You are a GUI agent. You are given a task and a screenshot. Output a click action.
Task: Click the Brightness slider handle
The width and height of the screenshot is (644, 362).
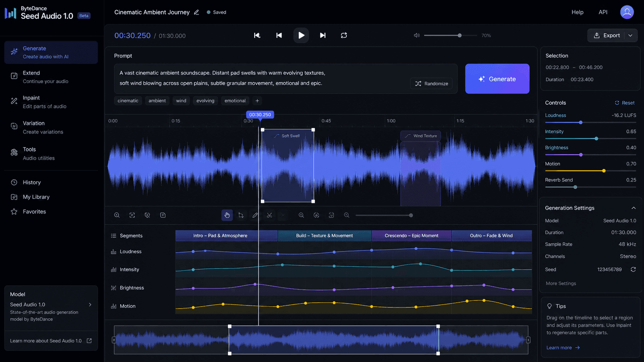pos(581,155)
